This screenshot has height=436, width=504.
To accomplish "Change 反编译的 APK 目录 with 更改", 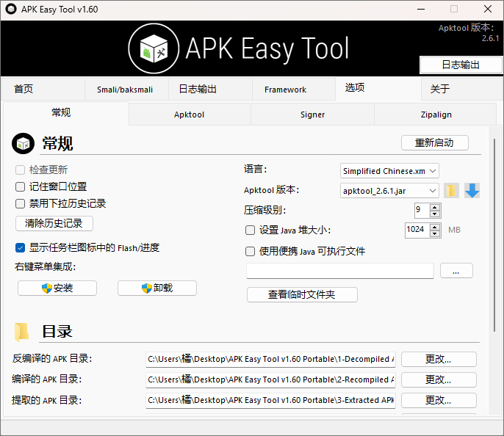I will (x=439, y=359).
